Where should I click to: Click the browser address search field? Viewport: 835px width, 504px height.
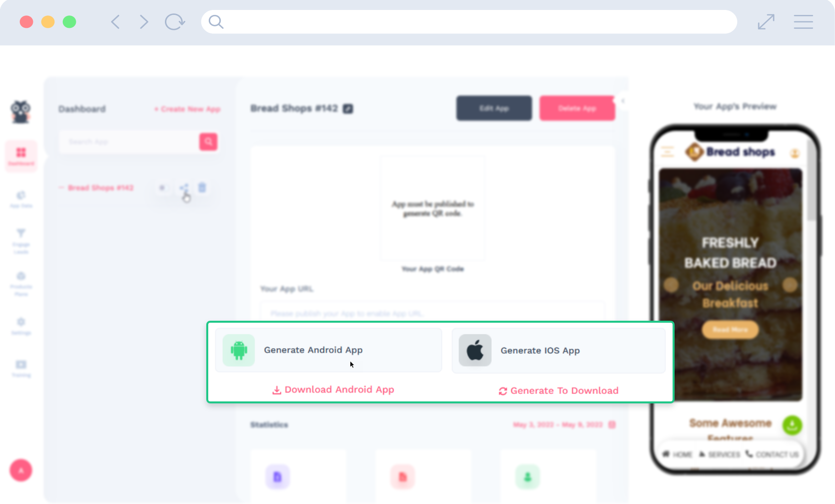click(469, 22)
